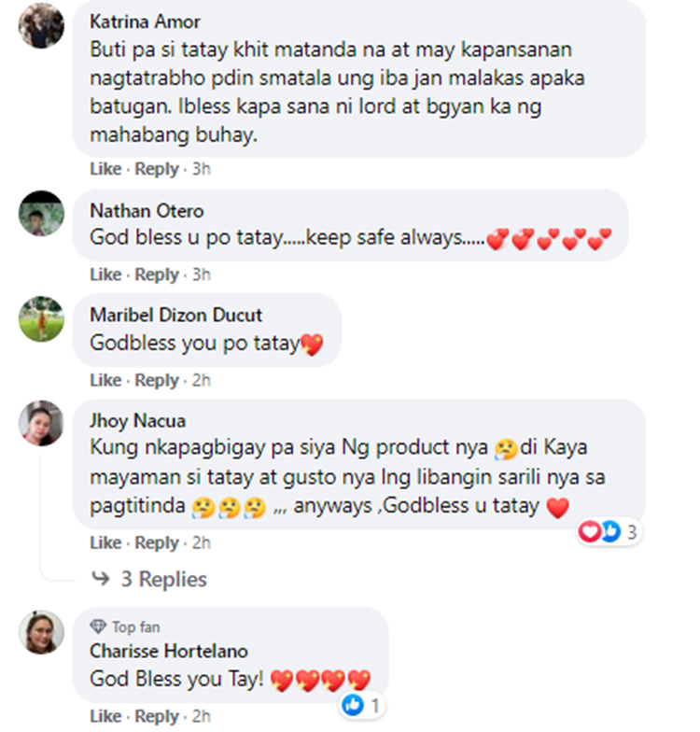The image size is (700, 732).
Task: Open Jhoy Nacua's profile photo
Action: click(41, 423)
